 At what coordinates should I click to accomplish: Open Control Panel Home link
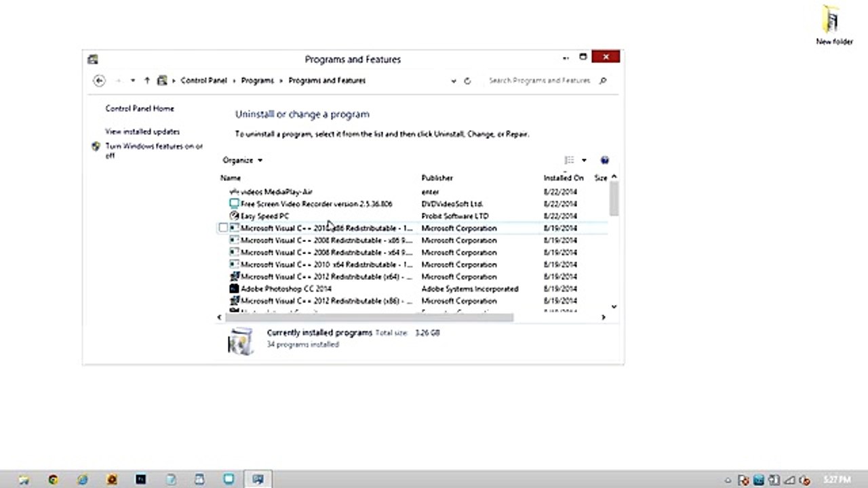(140, 108)
